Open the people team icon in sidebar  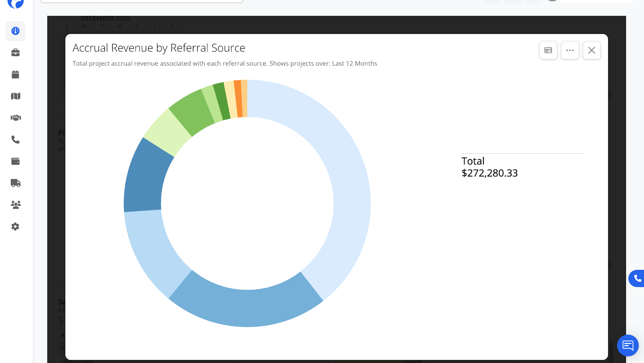tap(15, 205)
